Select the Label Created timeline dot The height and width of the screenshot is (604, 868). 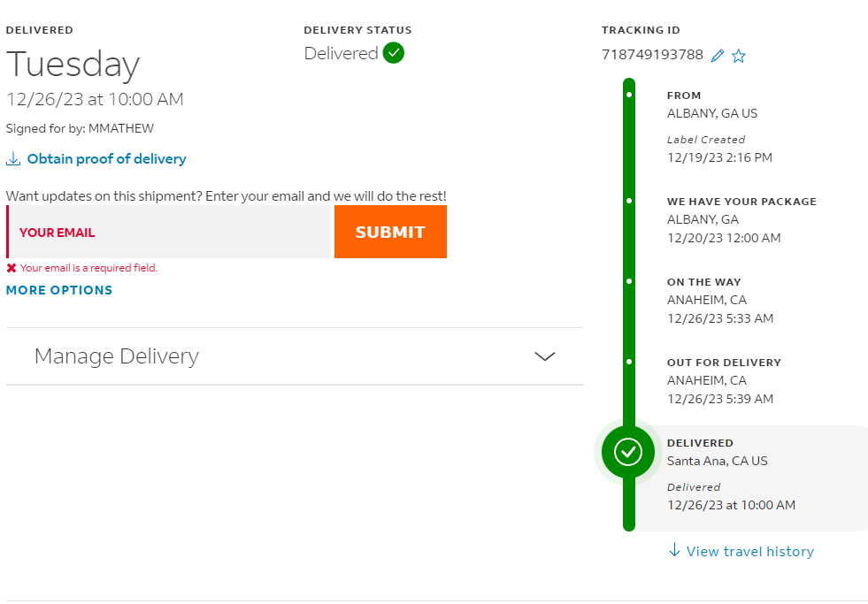[x=629, y=95]
